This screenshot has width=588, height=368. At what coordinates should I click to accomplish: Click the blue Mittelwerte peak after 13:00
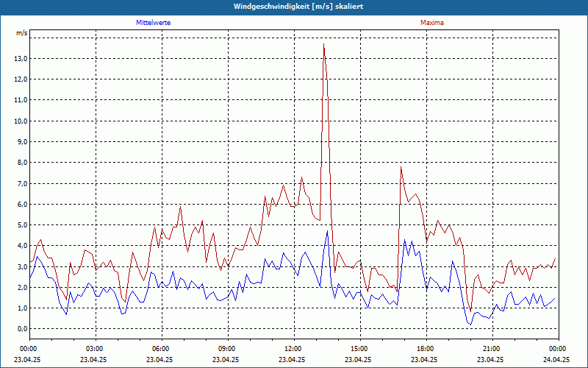click(327, 231)
